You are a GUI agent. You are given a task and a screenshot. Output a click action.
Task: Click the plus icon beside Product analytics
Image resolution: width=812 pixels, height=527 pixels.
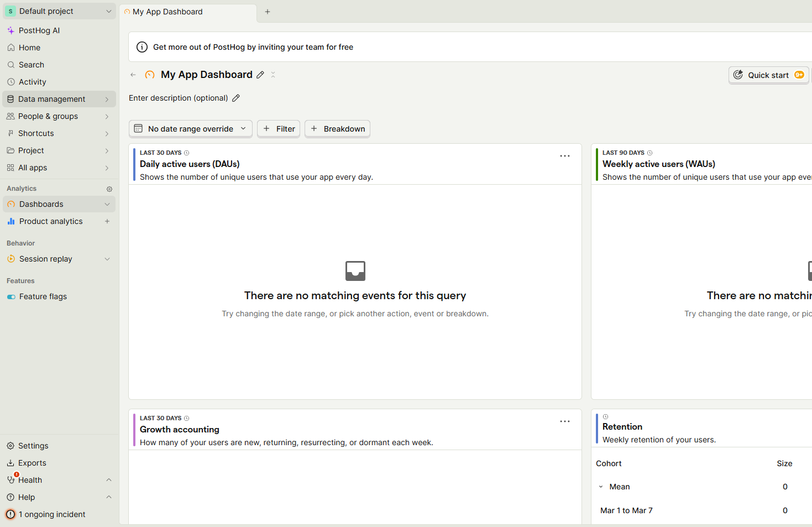click(x=107, y=221)
